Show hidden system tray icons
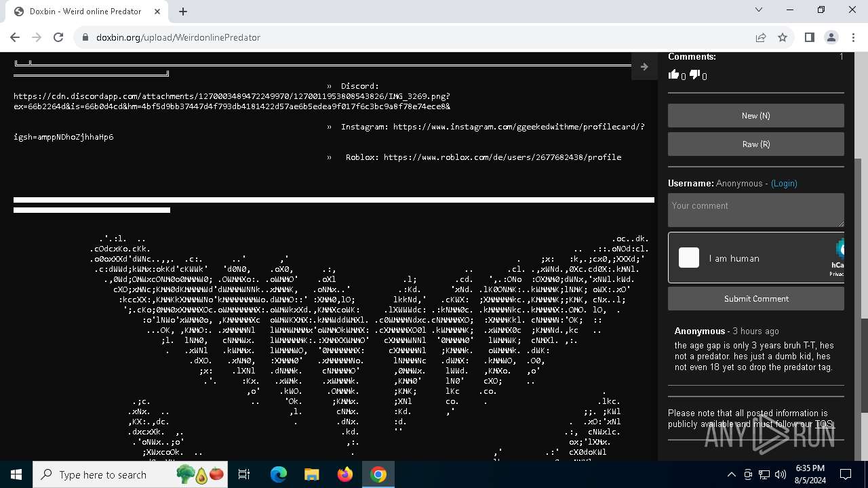868x488 pixels. (x=731, y=474)
